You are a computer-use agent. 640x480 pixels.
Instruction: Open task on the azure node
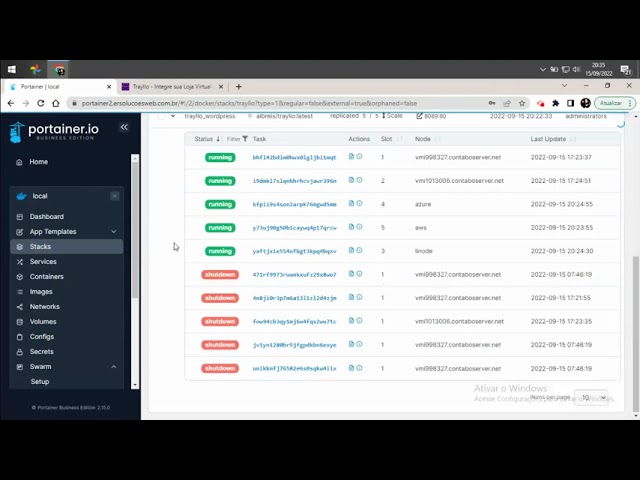pyautogui.click(x=294, y=204)
